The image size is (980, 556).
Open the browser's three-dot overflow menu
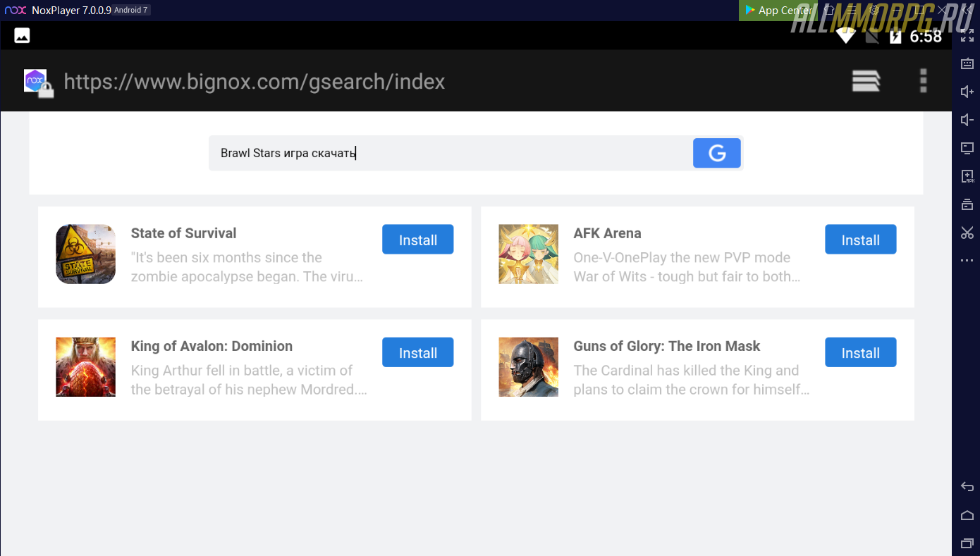[x=923, y=81]
